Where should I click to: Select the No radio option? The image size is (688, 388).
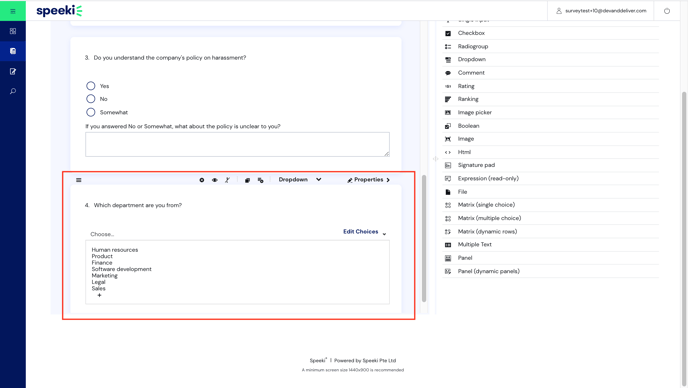[x=90, y=99]
